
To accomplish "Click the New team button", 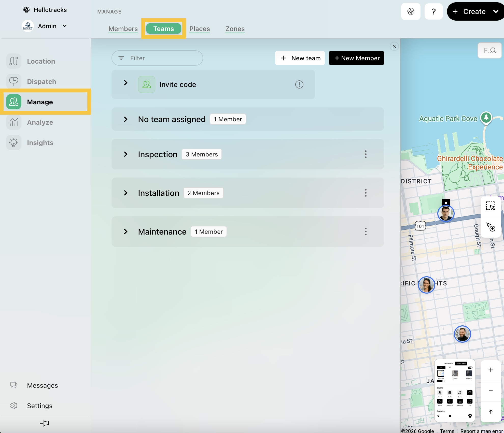I will 300,58.
